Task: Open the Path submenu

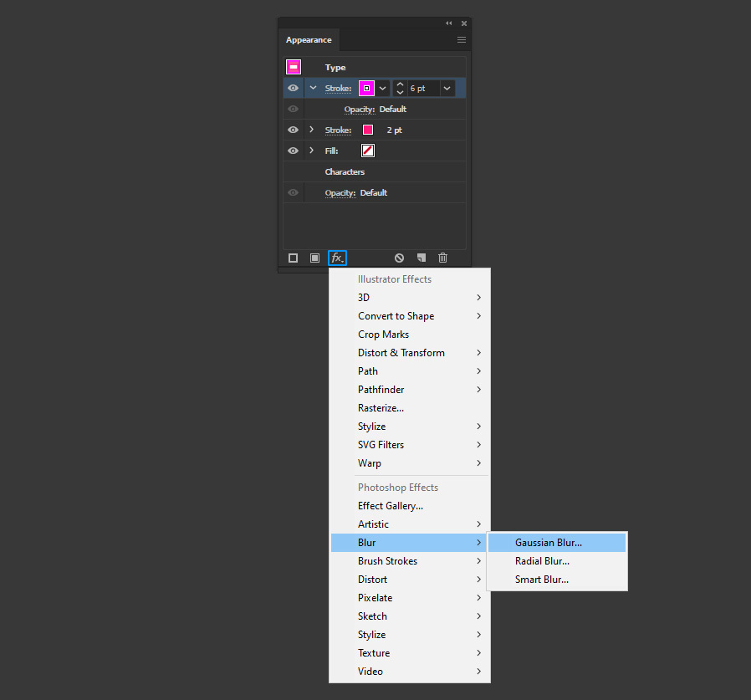Action: pos(410,371)
